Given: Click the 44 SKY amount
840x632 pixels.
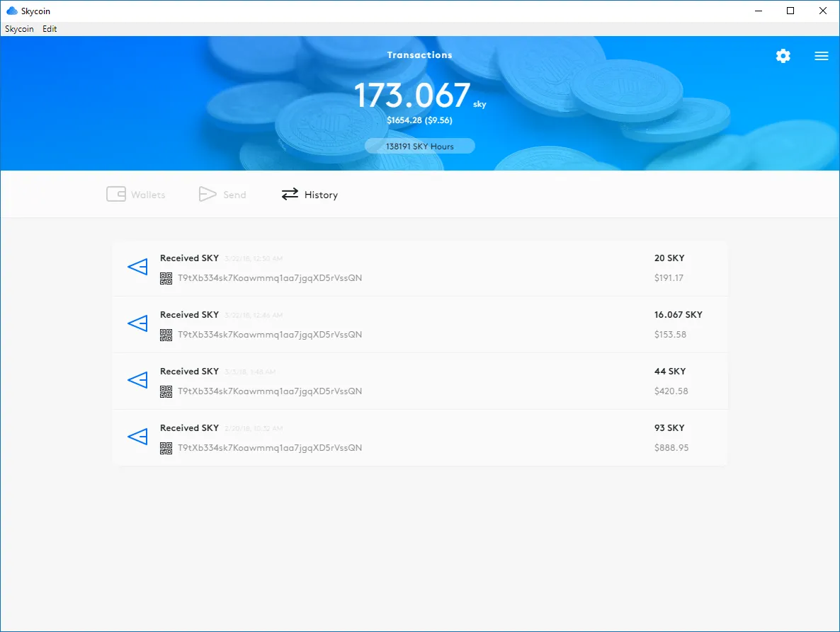Looking at the screenshot, I should [x=669, y=372].
